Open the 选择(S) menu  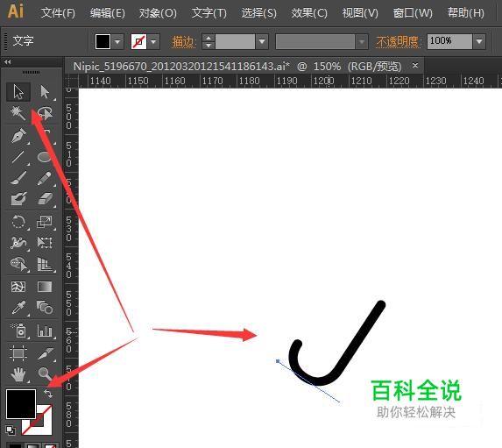coord(258,13)
